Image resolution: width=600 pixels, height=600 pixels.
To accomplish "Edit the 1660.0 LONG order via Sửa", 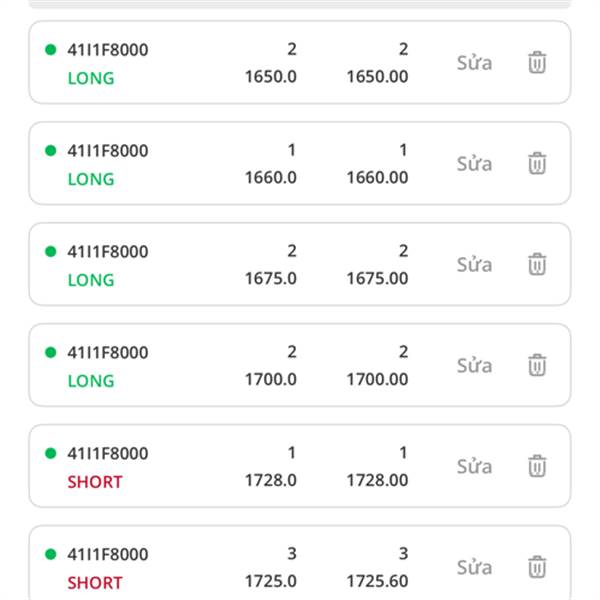I will coord(474,164).
